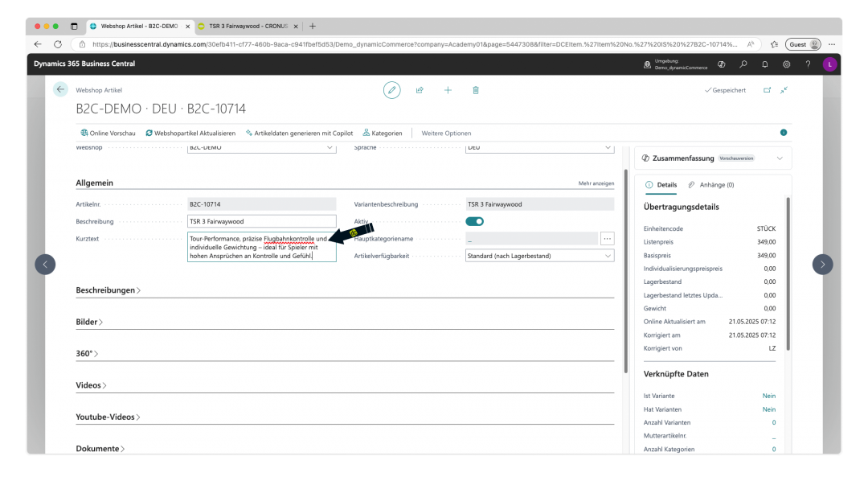The height and width of the screenshot is (489, 868).
Task: Open the Business Central search magnifier
Action: [743, 64]
